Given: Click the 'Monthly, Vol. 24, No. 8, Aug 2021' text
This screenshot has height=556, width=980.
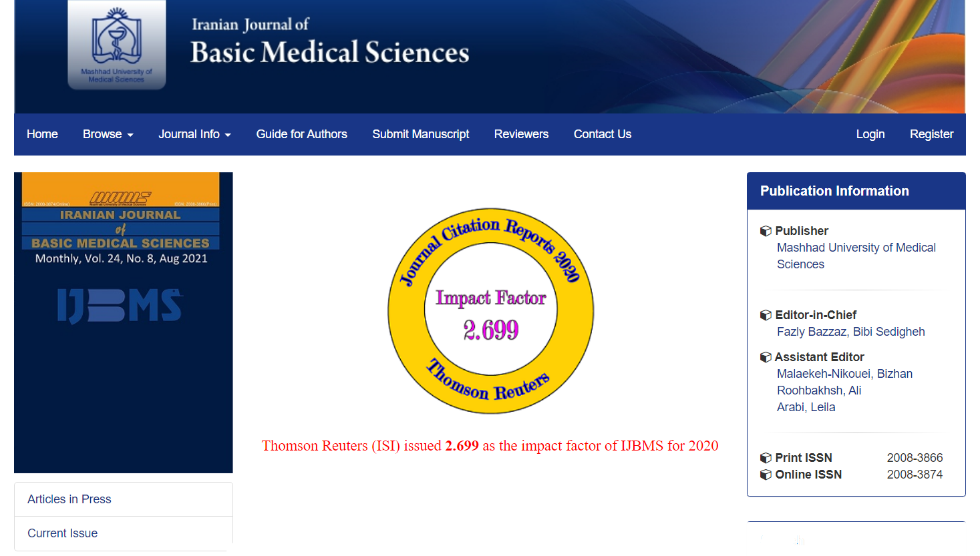Looking at the screenshot, I should pos(122,258).
